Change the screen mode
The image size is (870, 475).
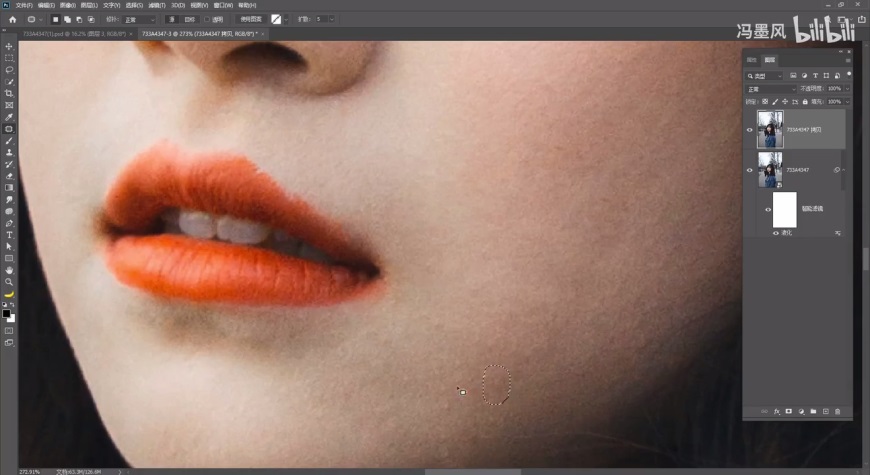(x=9, y=343)
